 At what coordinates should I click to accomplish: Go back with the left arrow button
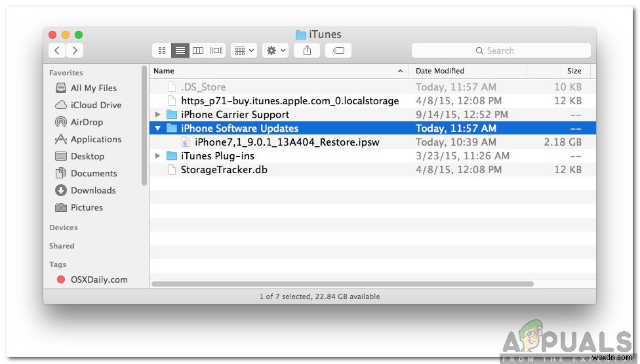pyautogui.click(x=57, y=51)
